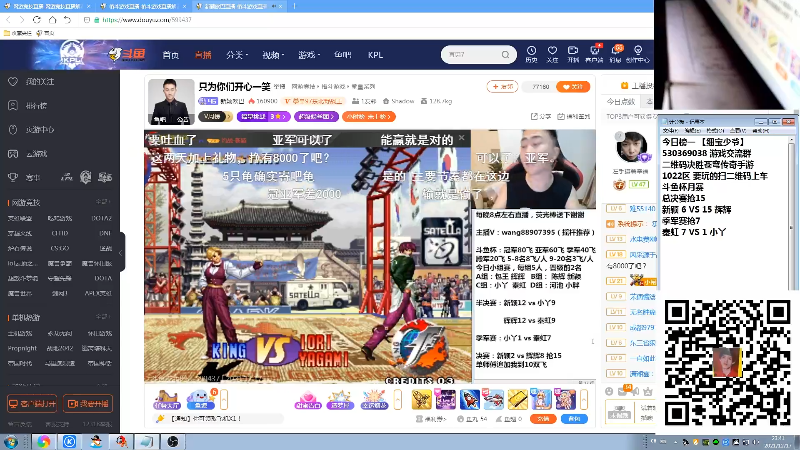Open Chrome icon in taskbar
This screenshot has height=450, width=800.
click(x=43, y=441)
